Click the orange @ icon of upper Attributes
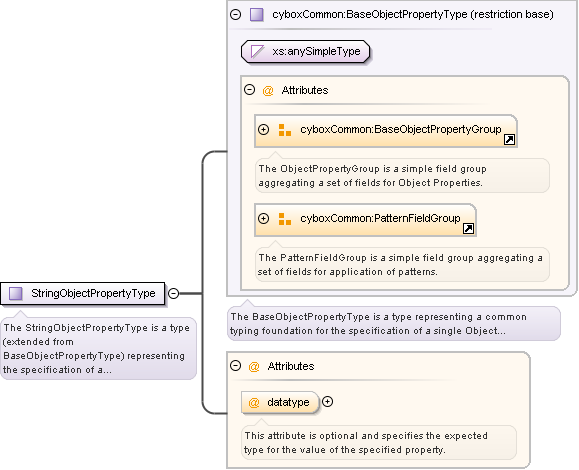 pyautogui.click(x=268, y=90)
